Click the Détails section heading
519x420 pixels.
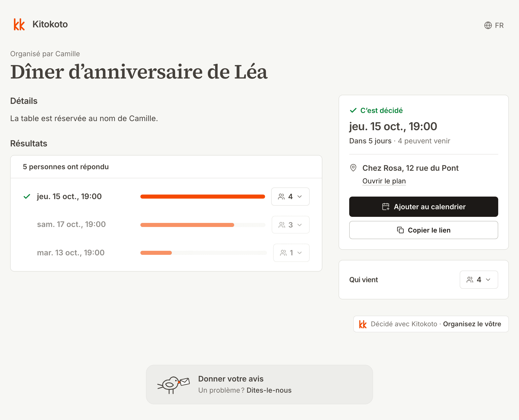[x=24, y=101]
